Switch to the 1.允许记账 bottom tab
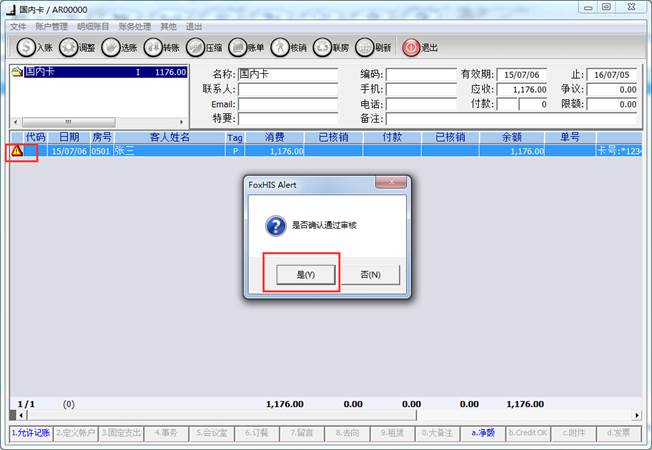 coord(29,433)
